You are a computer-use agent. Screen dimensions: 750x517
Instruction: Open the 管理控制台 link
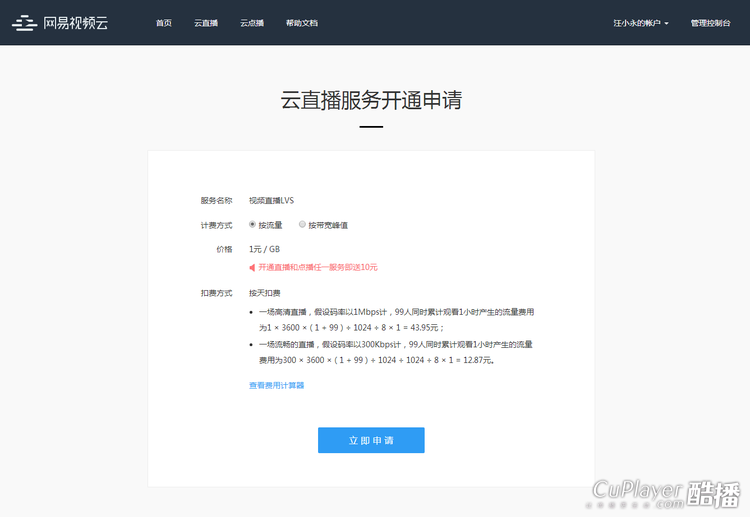pyautogui.click(x=710, y=23)
